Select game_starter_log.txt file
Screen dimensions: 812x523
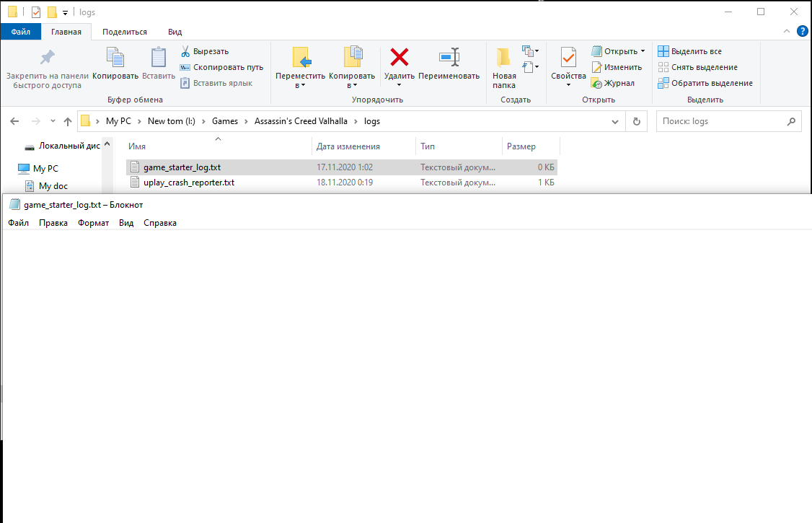point(342,167)
